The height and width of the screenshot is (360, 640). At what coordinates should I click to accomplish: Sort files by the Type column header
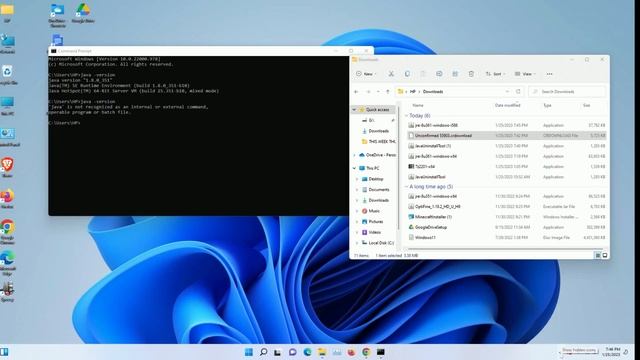click(x=547, y=105)
